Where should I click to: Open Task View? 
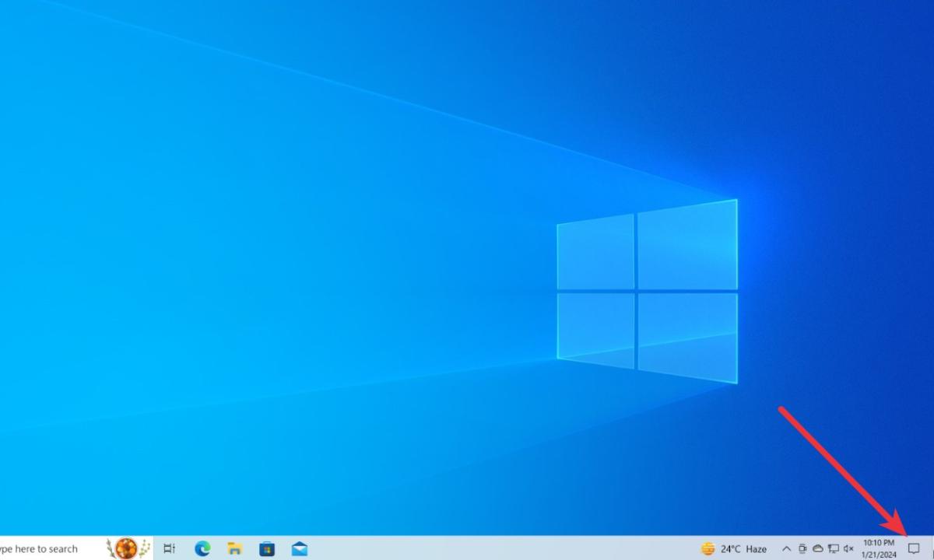coord(168,548)
